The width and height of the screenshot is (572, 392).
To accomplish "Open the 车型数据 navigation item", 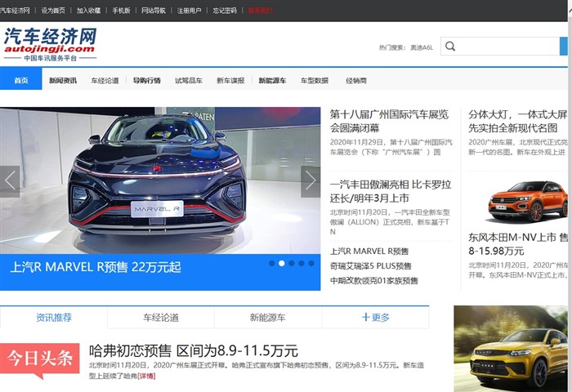I will [315, 81].
